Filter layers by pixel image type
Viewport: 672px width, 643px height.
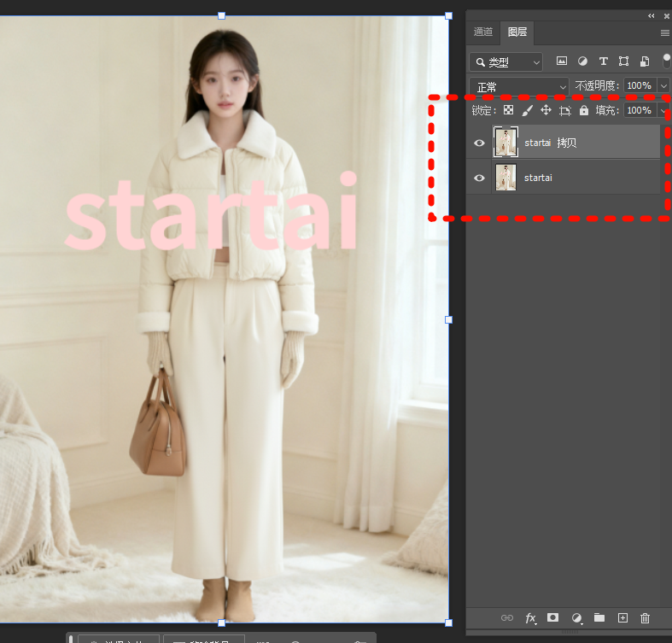click(x=562, y=61)
